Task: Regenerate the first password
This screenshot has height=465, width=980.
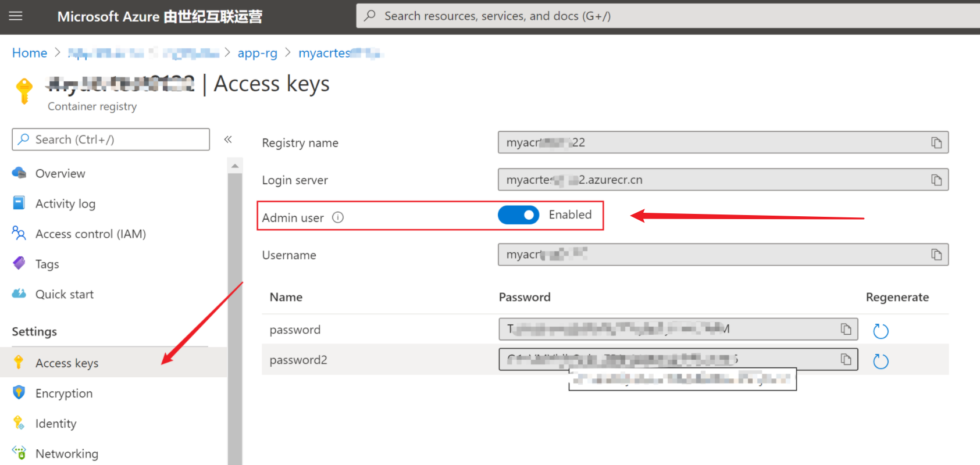Action: click(x=881, y=331)
